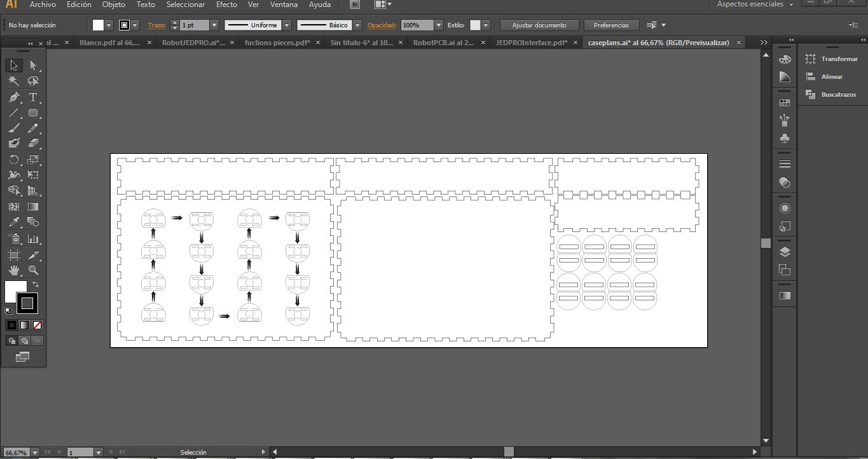Open the Alinear panel
The image size is (868, 459).
click(824, 77)
